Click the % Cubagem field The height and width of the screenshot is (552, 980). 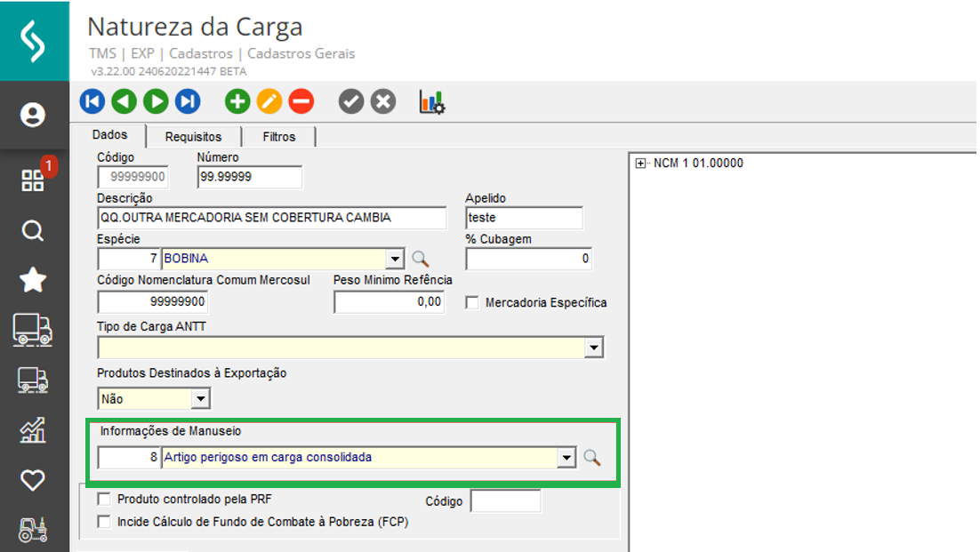point(528,259)
